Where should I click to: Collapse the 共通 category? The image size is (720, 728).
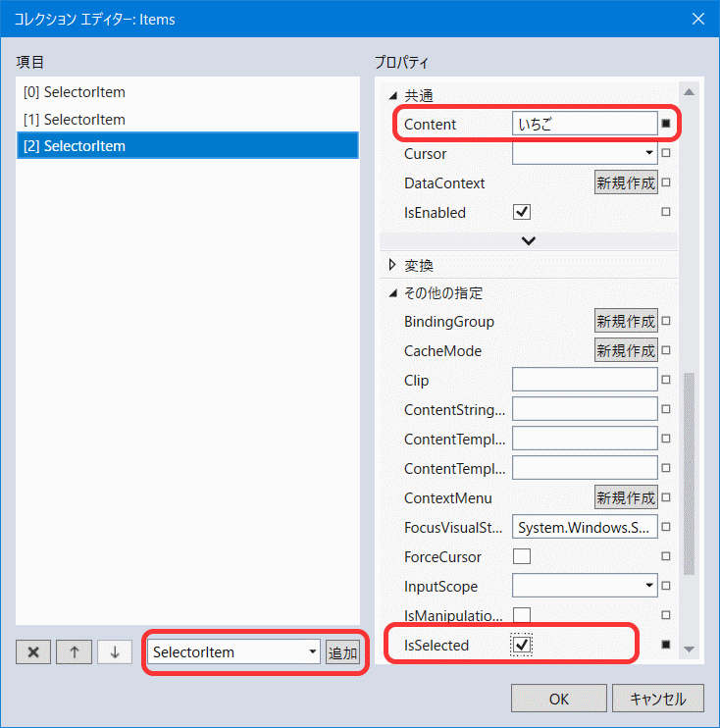393,96
